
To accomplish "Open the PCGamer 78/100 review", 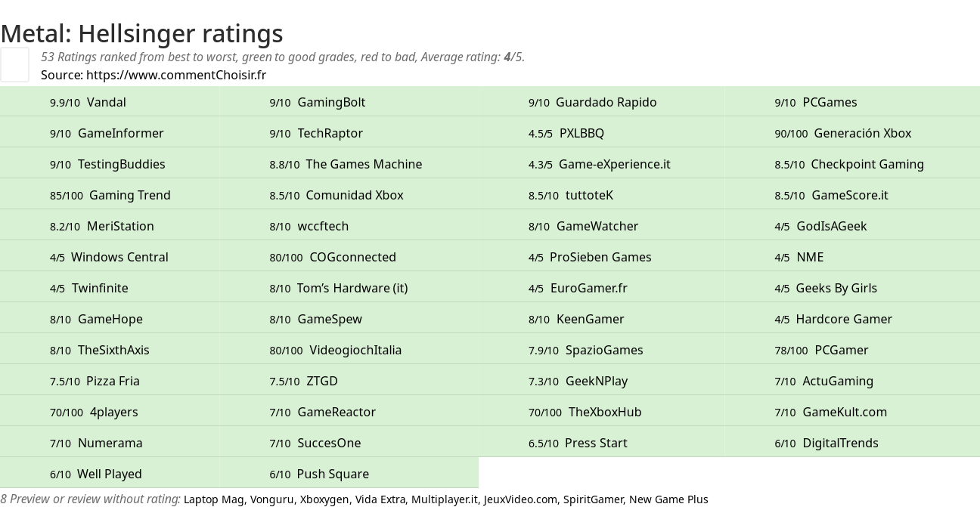I will coord(852,350).
